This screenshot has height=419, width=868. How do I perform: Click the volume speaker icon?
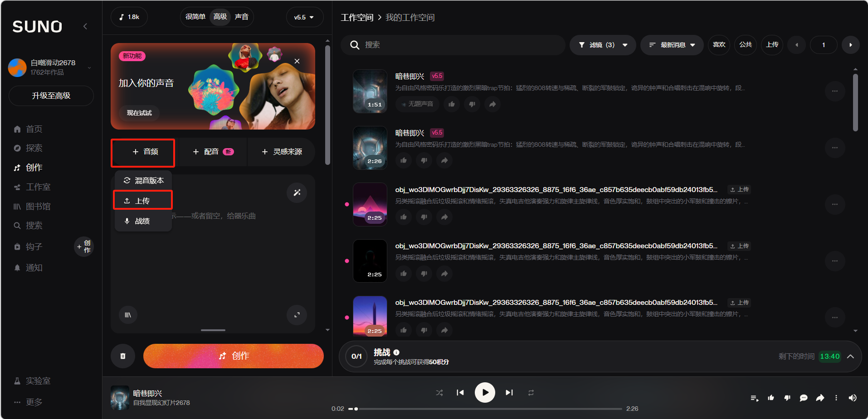[x=853, y=398]
